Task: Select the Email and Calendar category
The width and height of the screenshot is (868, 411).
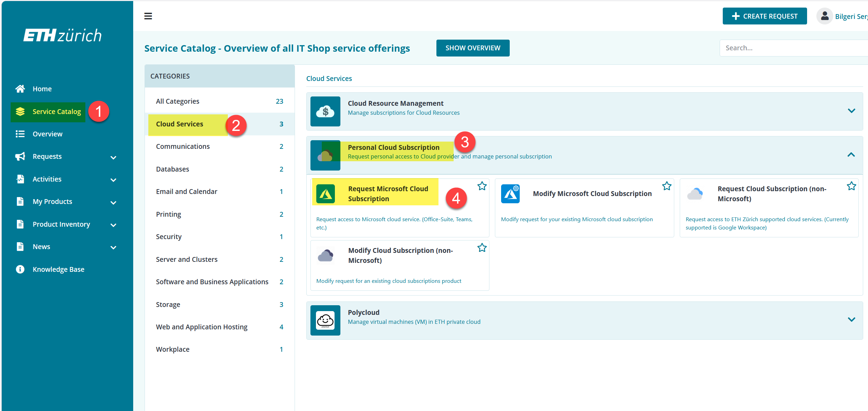Action: (x=220, y=192)
